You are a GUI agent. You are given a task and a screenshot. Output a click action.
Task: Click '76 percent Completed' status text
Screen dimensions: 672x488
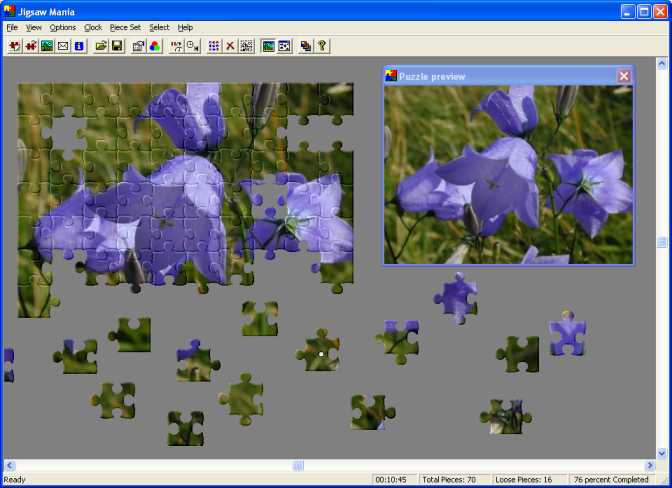pyautogui.click(x=611, y=479)
